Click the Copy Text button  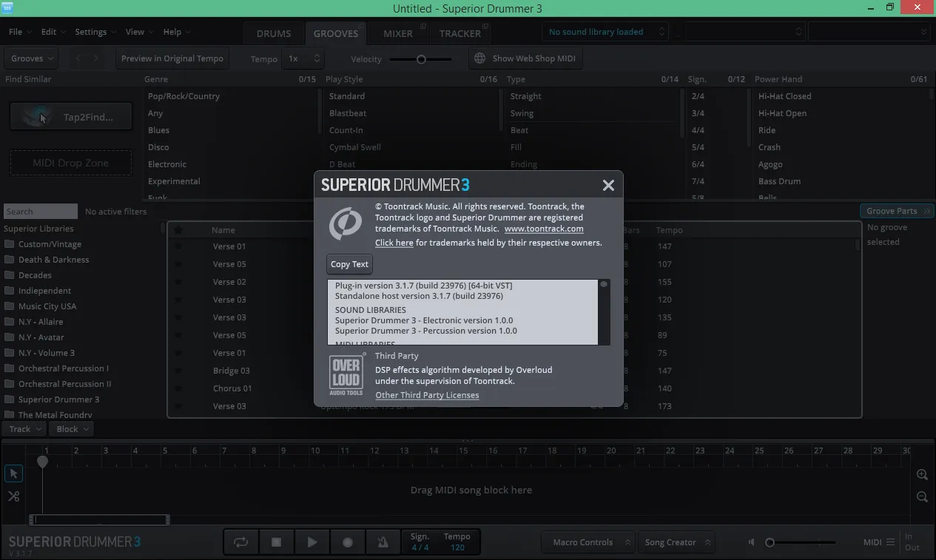pyautogui.click(x=349, y=264)
